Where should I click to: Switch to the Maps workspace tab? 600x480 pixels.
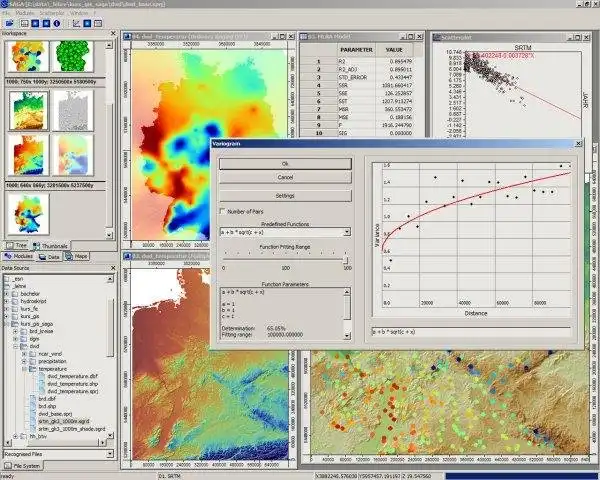[x=77, y=256]
